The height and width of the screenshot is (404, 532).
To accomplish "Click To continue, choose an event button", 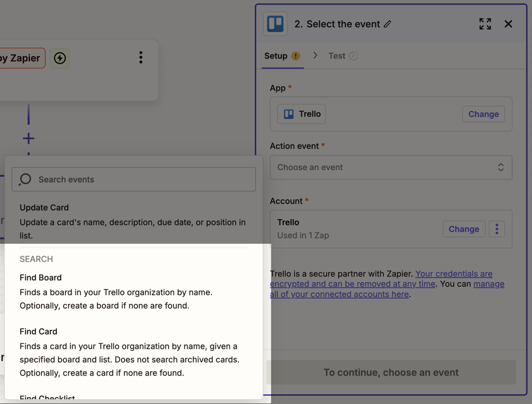I will coord(391,372).
